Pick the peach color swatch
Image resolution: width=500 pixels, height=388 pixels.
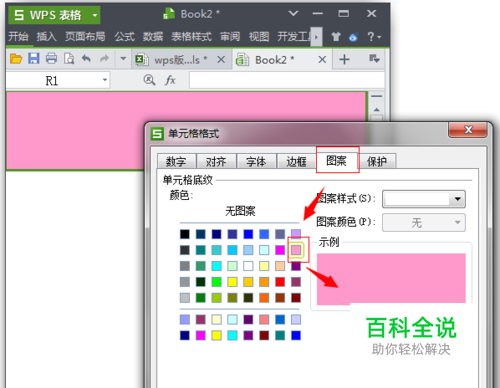click(280, 266)
